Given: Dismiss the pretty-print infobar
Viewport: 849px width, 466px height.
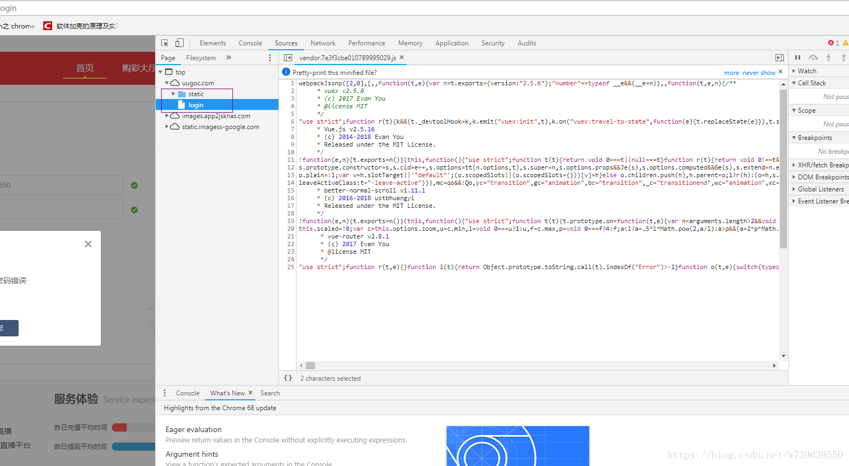Looking at the screenshot, I should click(x=780, y=71).
